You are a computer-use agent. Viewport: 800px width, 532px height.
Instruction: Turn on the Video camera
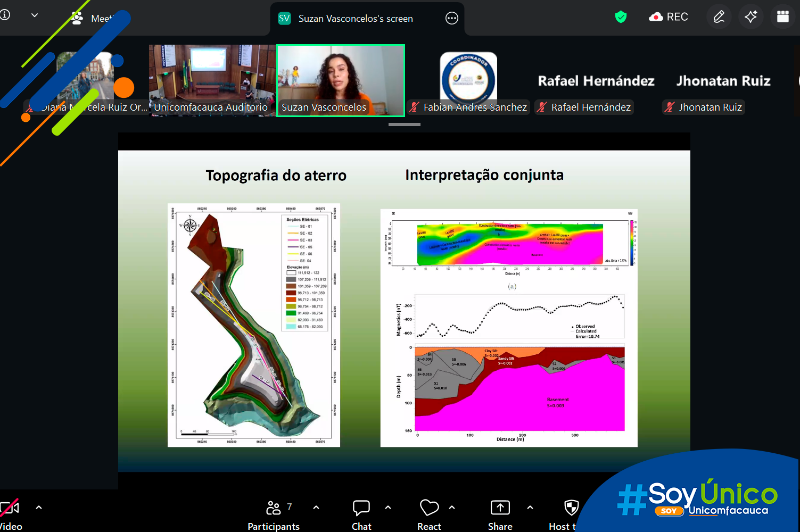click(x=11, y=515)
